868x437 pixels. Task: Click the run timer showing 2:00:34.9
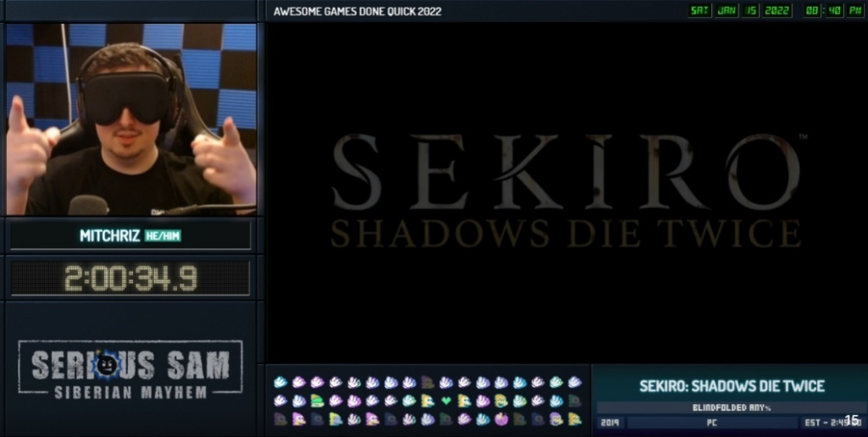pos(131,279)
